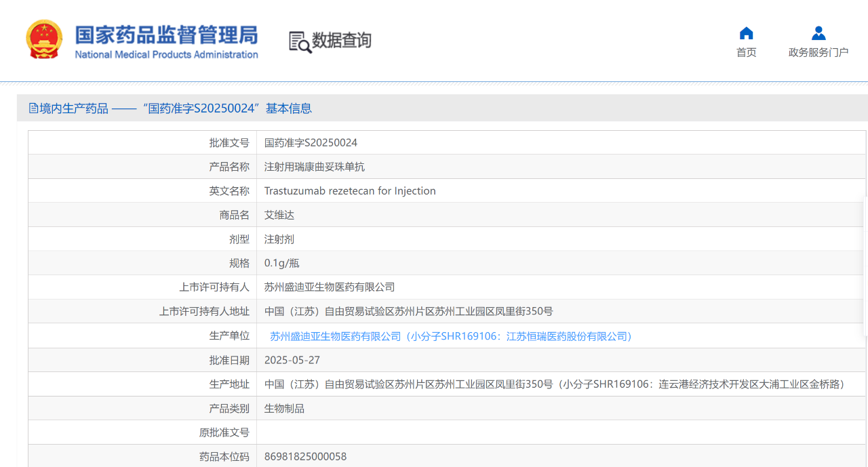Click the English name Trastuzumab rezetecan for Injection
The width and height of the screenshot is (868, 467).
350,191
